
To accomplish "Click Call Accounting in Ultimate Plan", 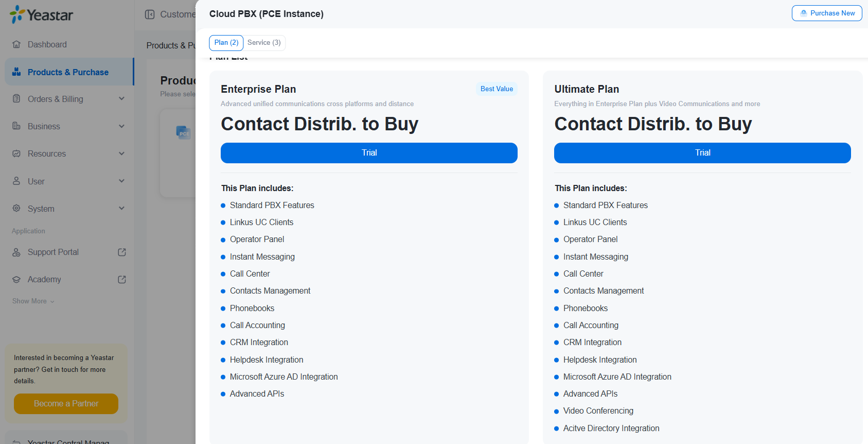I will click(x=591, y=326).
